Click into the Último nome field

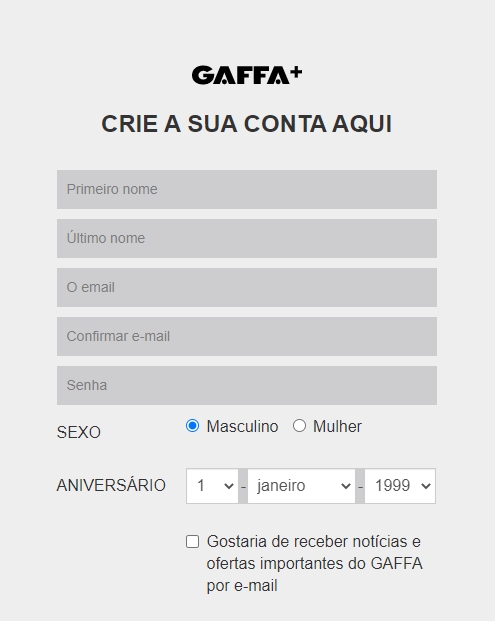(247, 238)
